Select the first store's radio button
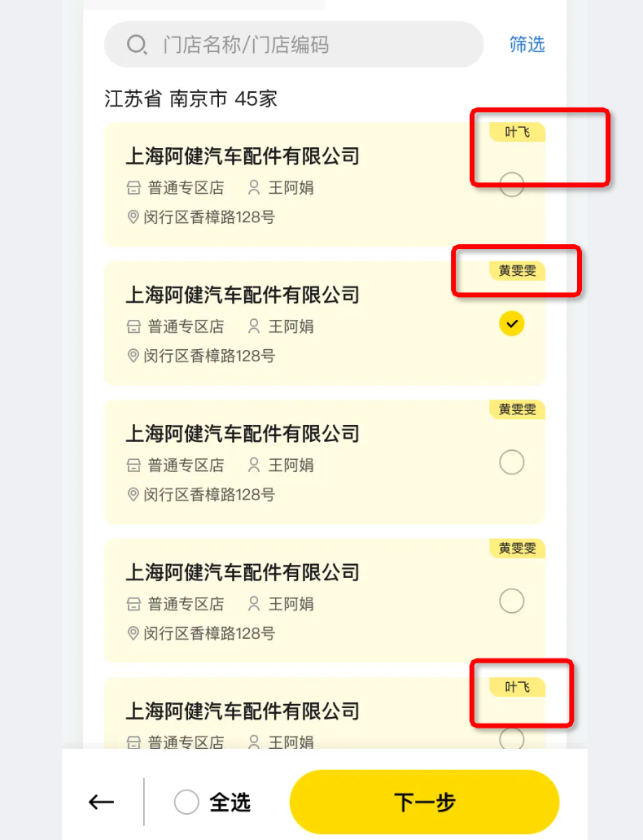This screenshot has height=840, width=643. 511,185
